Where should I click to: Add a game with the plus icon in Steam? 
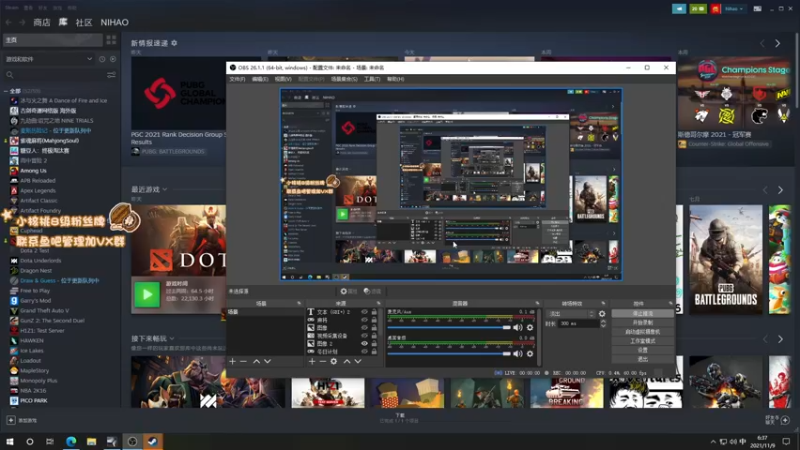click(x=11, y=420)
